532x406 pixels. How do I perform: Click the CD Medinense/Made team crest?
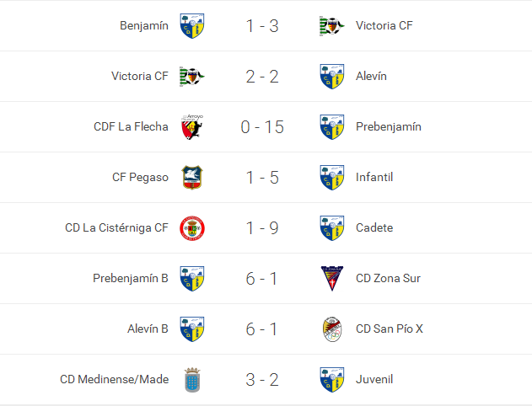(x=192, y=380)
